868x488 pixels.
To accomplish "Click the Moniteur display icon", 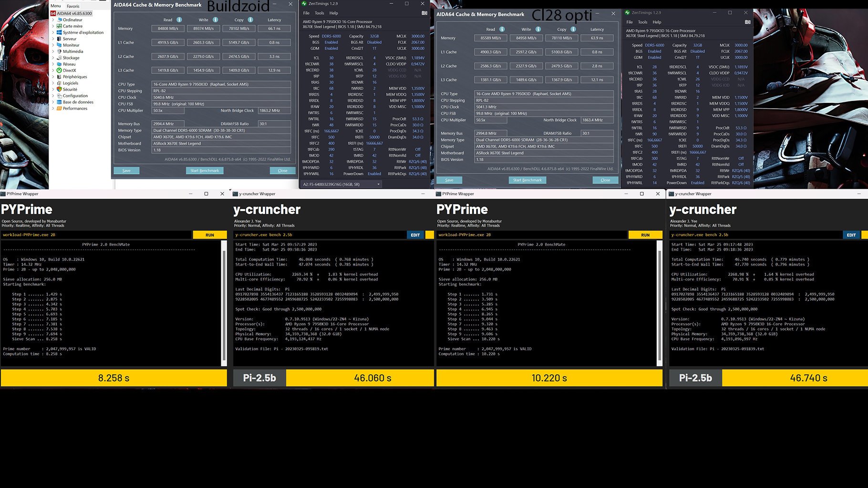I will point(59,45).
